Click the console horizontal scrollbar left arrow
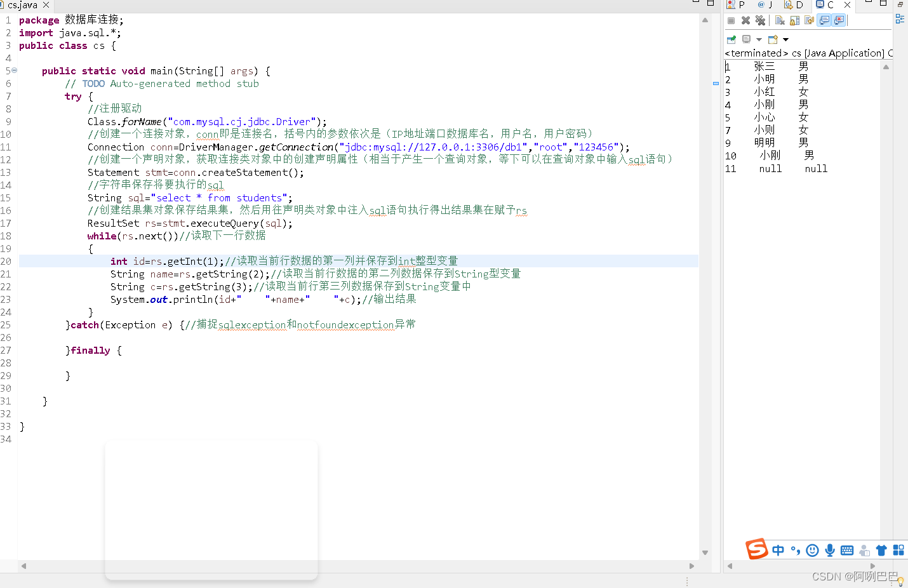Viewport: 908px width, 588px height. point(730,566)
